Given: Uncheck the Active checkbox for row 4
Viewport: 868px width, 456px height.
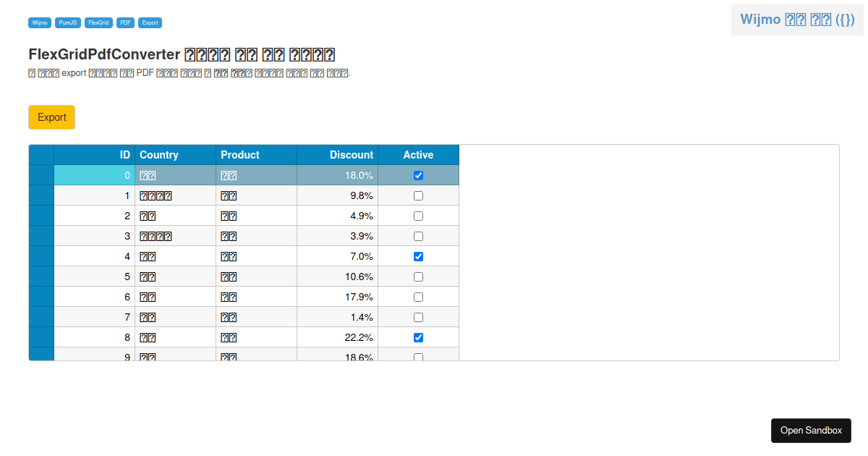Looking at the screenshot, I should tap(418, 256).
